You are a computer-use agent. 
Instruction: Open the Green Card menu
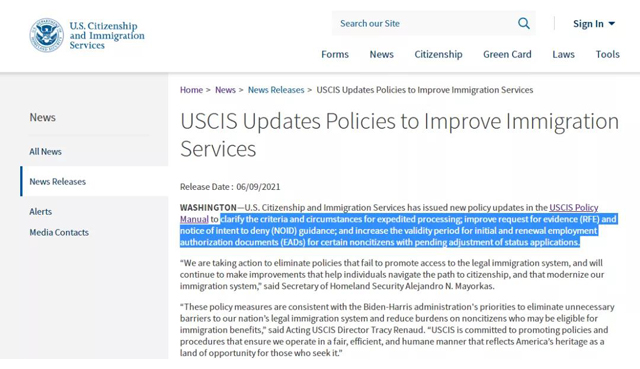(507, 54)
